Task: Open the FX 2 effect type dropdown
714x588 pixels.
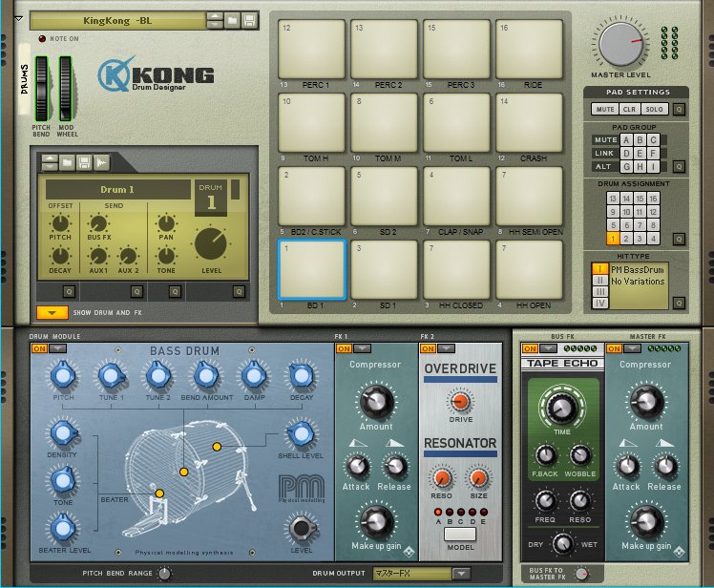Action: (446, 348)
